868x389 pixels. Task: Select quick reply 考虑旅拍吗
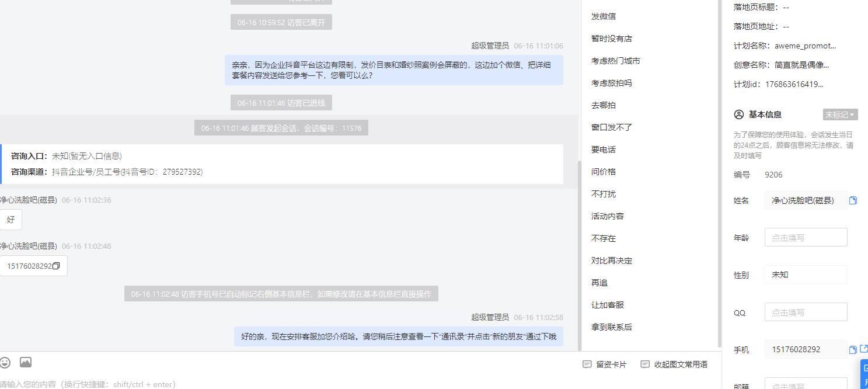tap(612, 83)
